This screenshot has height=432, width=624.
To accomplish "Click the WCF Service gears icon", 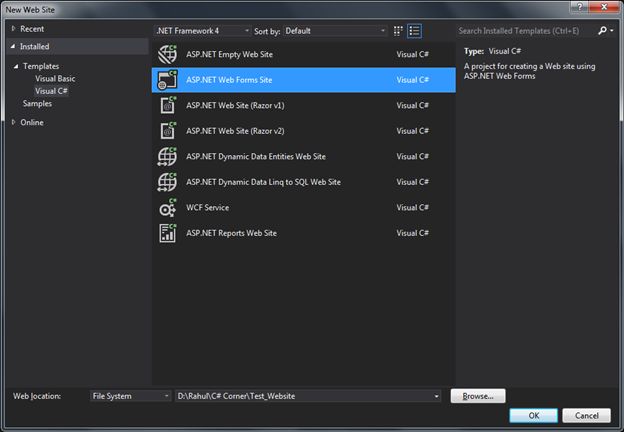I will point(168,207).
